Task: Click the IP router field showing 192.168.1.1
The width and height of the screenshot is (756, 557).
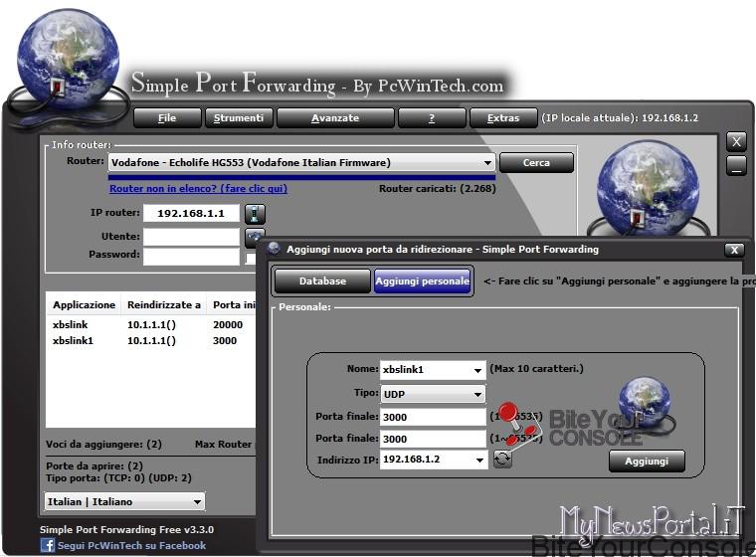Action: pyautogui.click(x=191, y=213)
